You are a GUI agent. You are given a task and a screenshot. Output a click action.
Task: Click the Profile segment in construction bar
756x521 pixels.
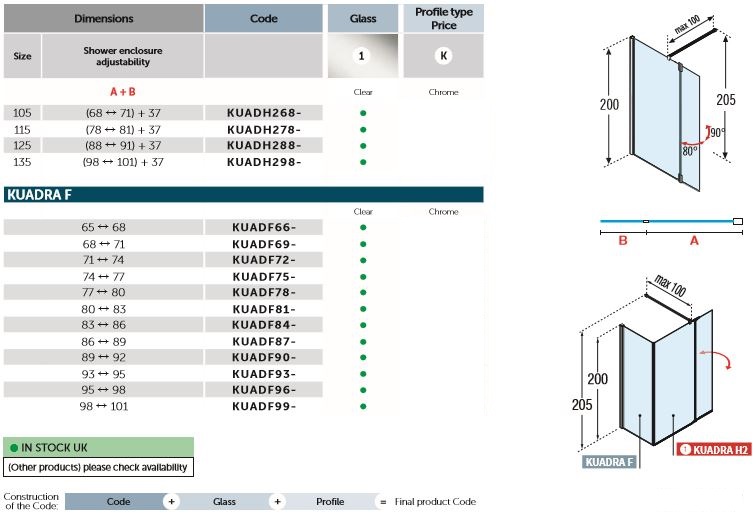330,502
